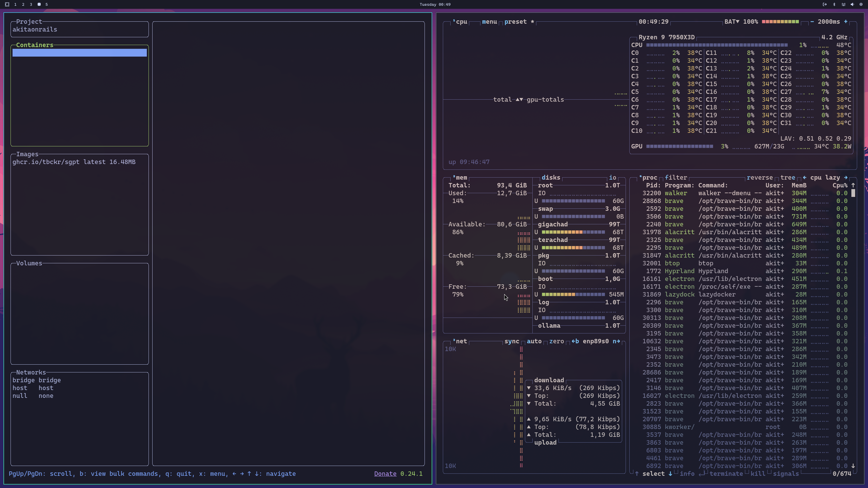Toggle auto scaling in net panel
868x488 pixels.
(534, 341)
